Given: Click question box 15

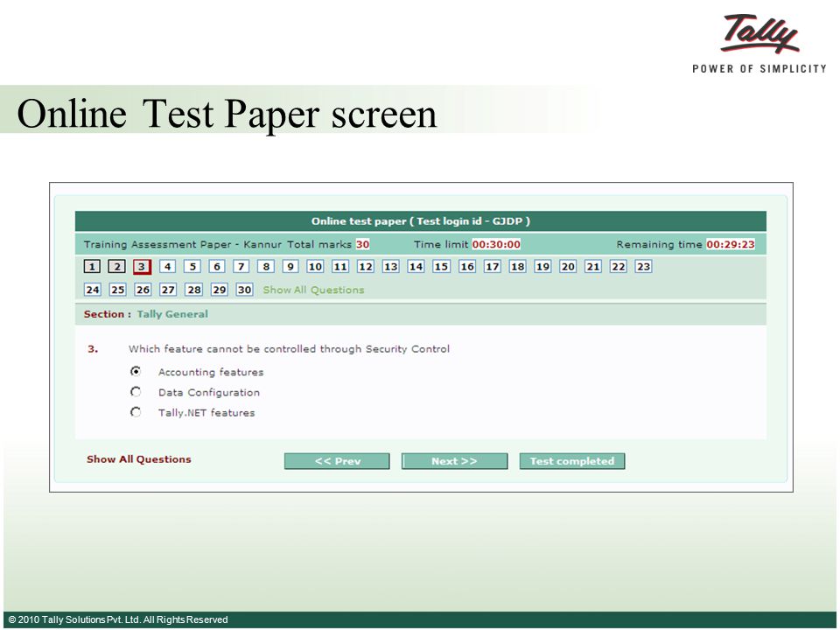Looking at the screenshot, I should click(x=441, y=266).
